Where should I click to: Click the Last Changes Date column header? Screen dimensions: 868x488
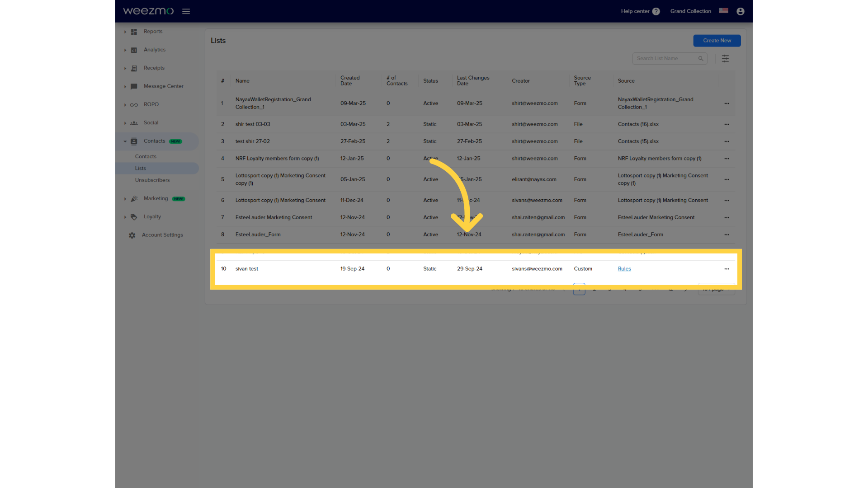tap(473, 81)
